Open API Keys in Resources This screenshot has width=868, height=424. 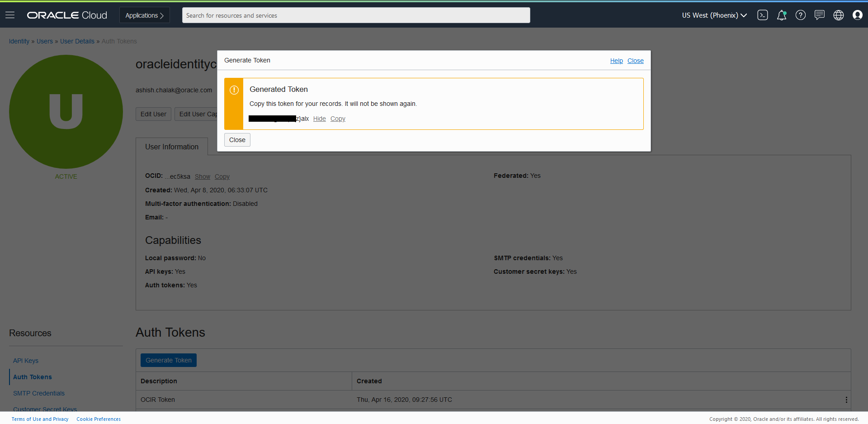26,361
